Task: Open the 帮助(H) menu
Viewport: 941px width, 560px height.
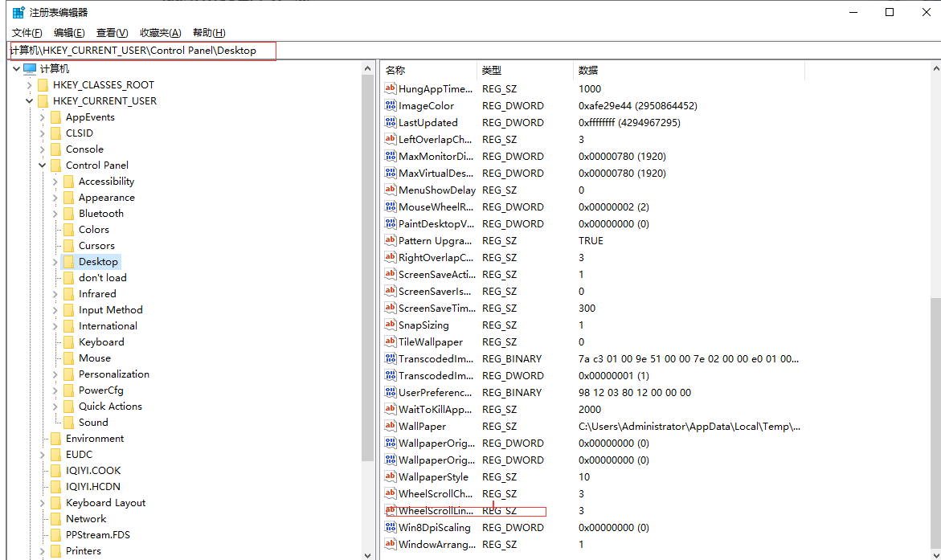Action: 209,33
